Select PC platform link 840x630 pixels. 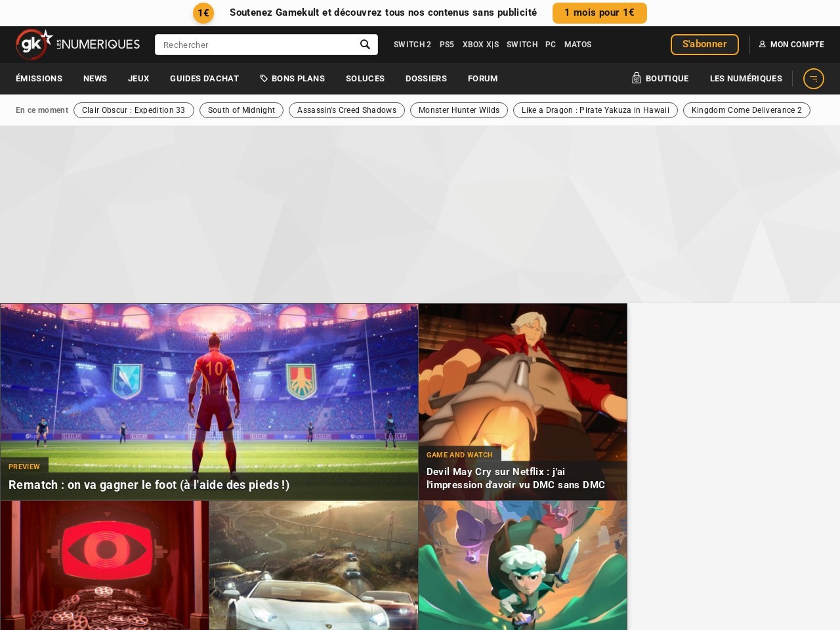[x=551, y=45]
